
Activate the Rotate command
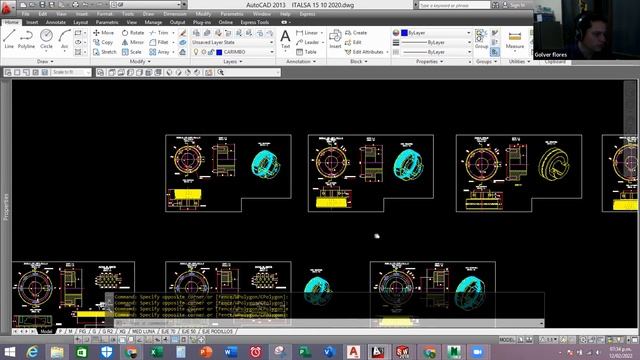pyautogui.click(x=133, y=33)
